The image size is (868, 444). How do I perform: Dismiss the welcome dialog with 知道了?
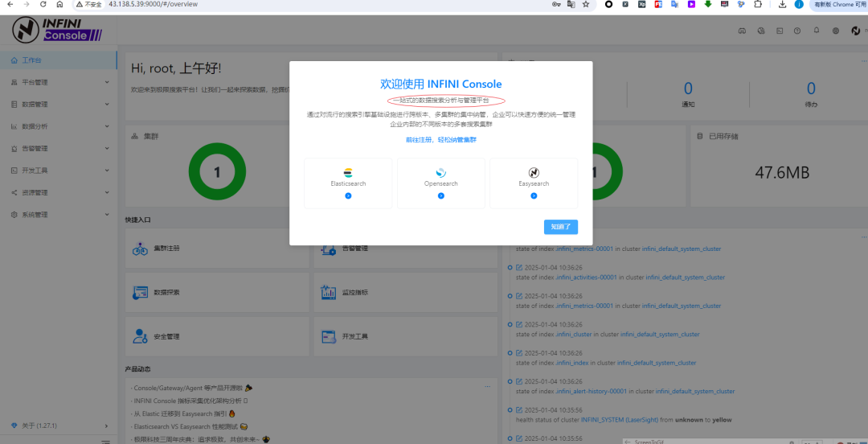561,226
